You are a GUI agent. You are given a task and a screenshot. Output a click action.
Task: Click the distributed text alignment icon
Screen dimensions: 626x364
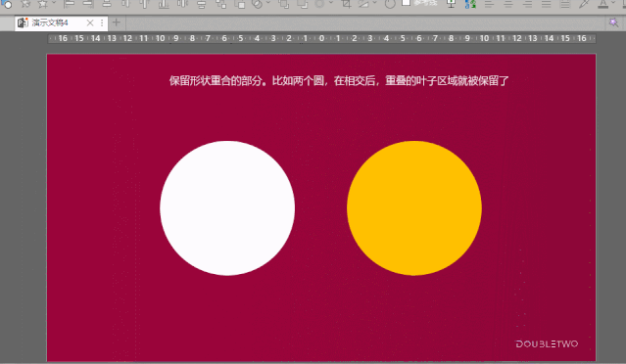[565, 4]
